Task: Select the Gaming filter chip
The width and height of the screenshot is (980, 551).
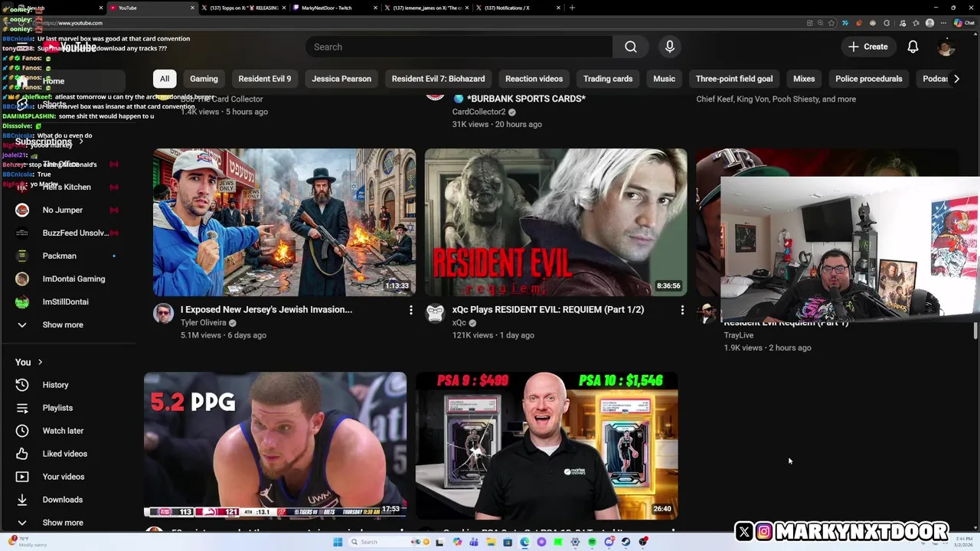Action: (x=204, y=79)
